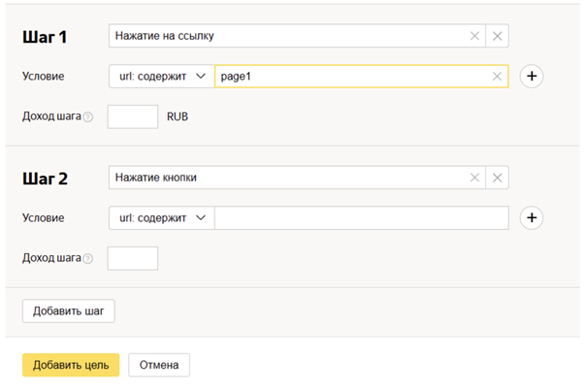Clear the 'page1' condition value

pos(498,76)
